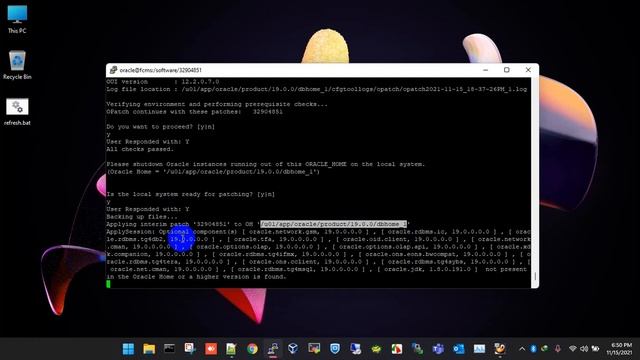The height and width of the screenshot is (360, 640).
Task: Maximize the PuTTY terminal window
Action: tap(507, 70)
